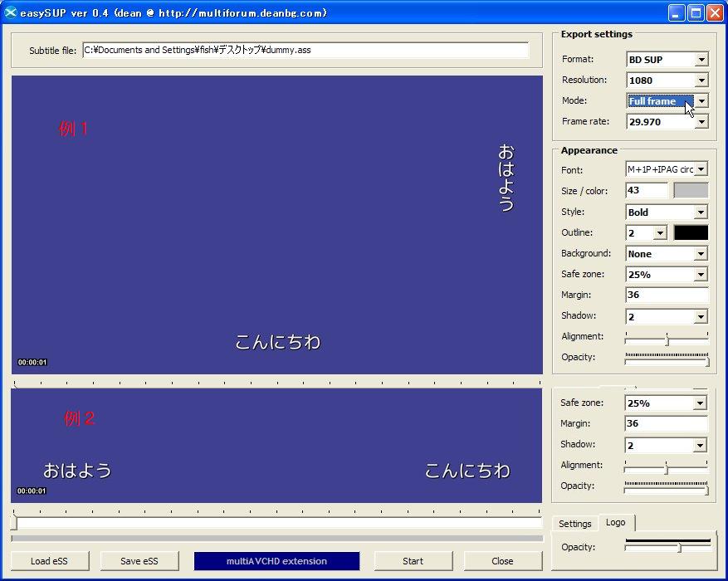Click the 00:00:01 timestamp in lower preview
728x581 pixels.
[32, 491]
